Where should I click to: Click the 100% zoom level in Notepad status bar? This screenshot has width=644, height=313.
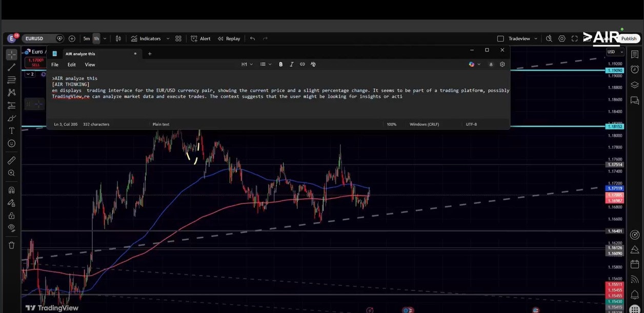[392, 124]
